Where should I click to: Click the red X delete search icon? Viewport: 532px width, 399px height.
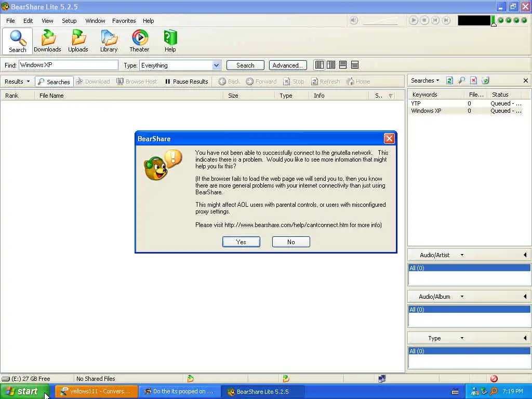(473, 81)
